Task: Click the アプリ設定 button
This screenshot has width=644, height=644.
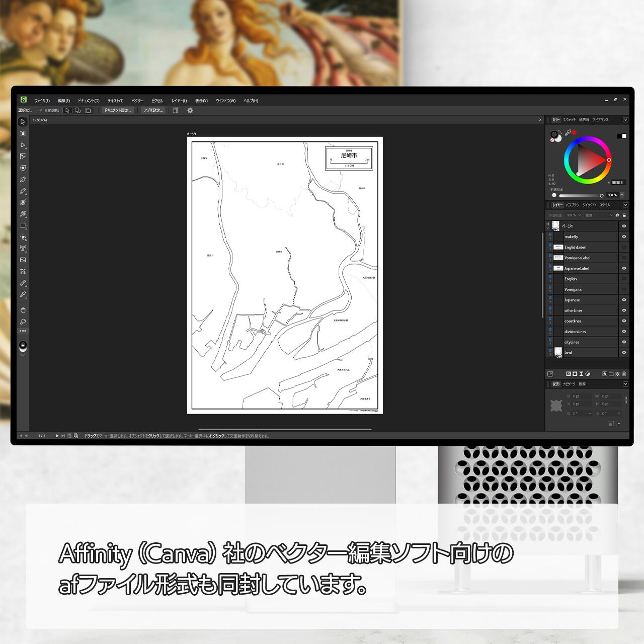Action: 152,110
